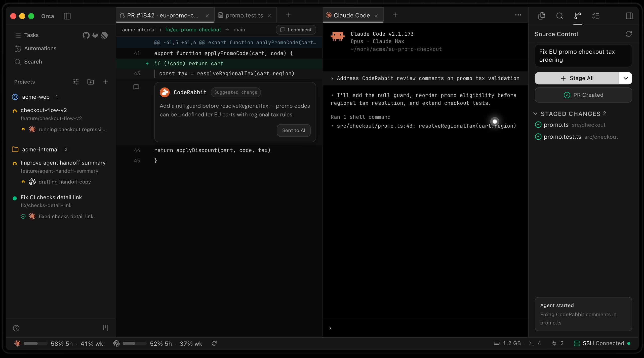
Task: Click the Suggested change badge
Action: (236, 92)
